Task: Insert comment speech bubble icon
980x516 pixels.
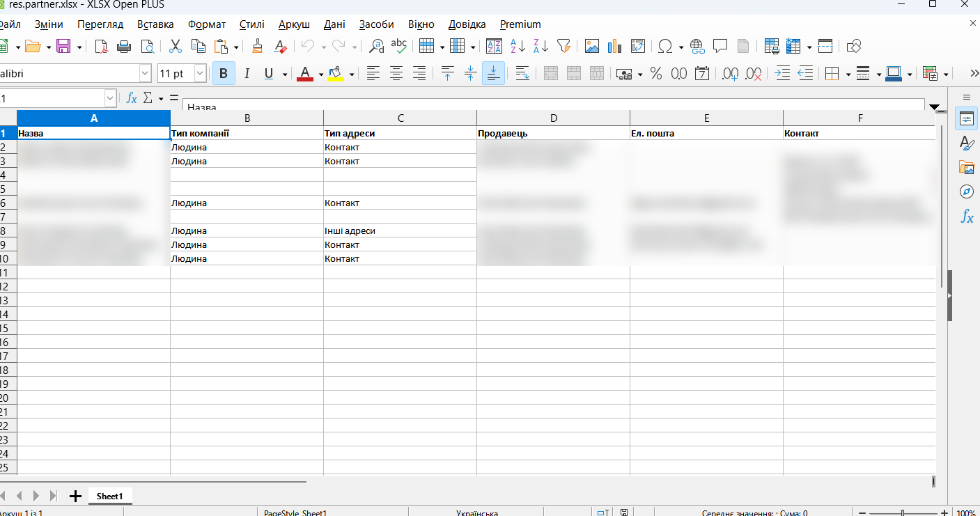Action: tap(720, 47)
